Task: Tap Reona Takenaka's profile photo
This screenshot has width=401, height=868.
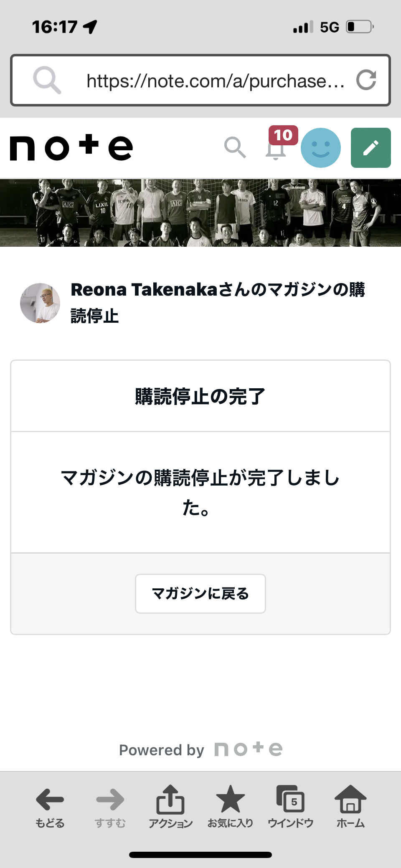Action: [x=40, y=303]
